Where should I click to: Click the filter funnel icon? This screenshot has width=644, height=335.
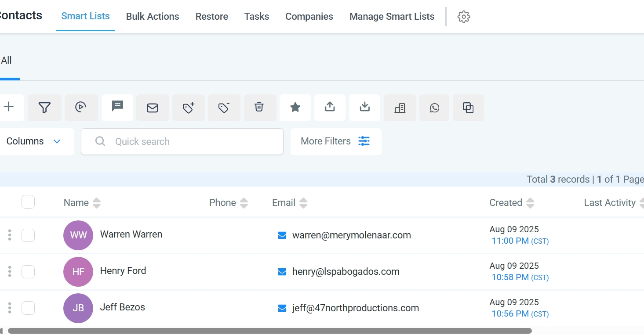pyautogui.click(x=44, y=108)
